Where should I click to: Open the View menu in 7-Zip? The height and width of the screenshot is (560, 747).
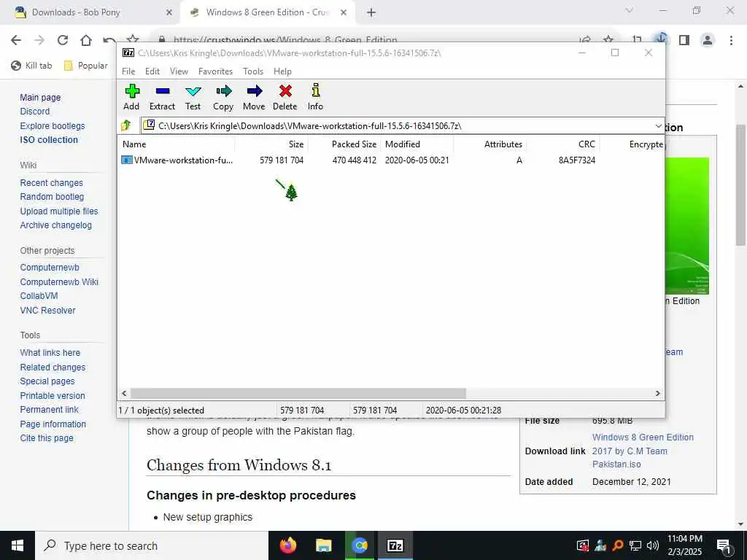pyautogui.click(x=179, y=71)
